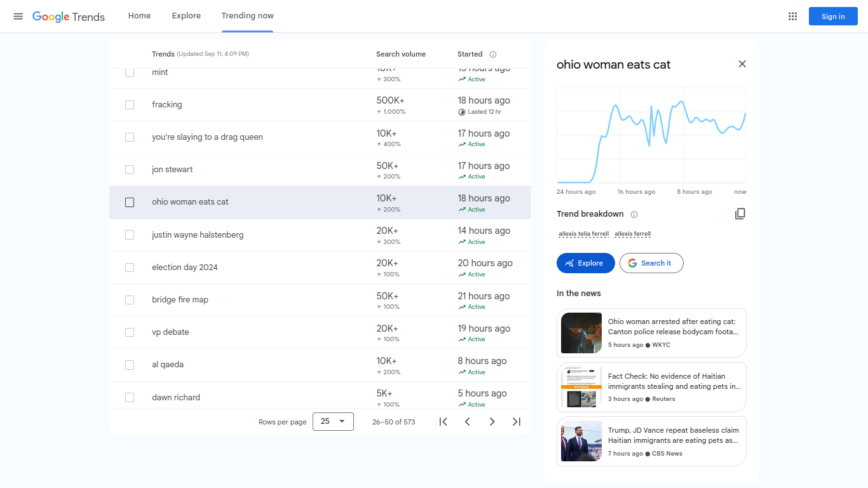Select the election day 2024 checkbox
Screen dimensions: 868x488
point(130,268)
